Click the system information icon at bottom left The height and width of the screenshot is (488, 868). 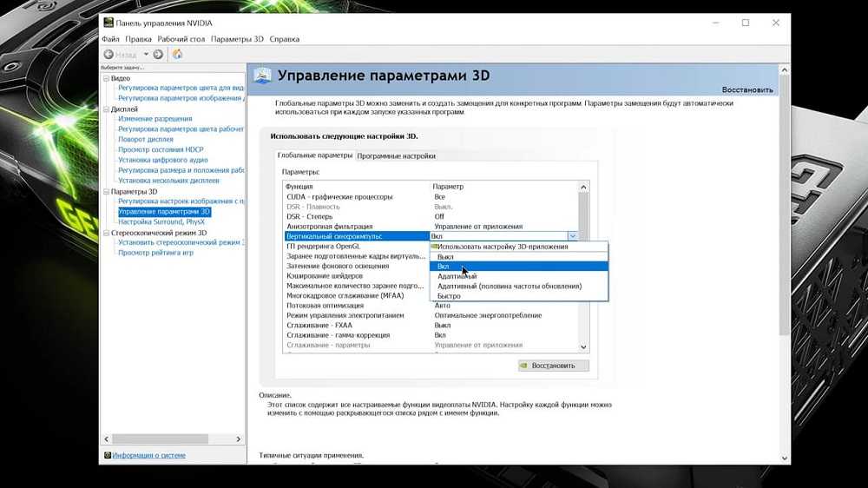[x=107, y=455]
